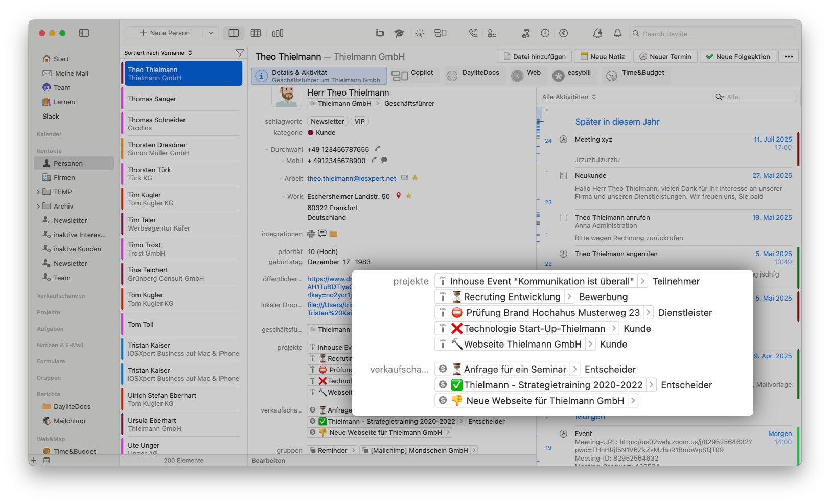Click Bearbeiten at the bottom
Screen dimensions: 830x504
268,461
